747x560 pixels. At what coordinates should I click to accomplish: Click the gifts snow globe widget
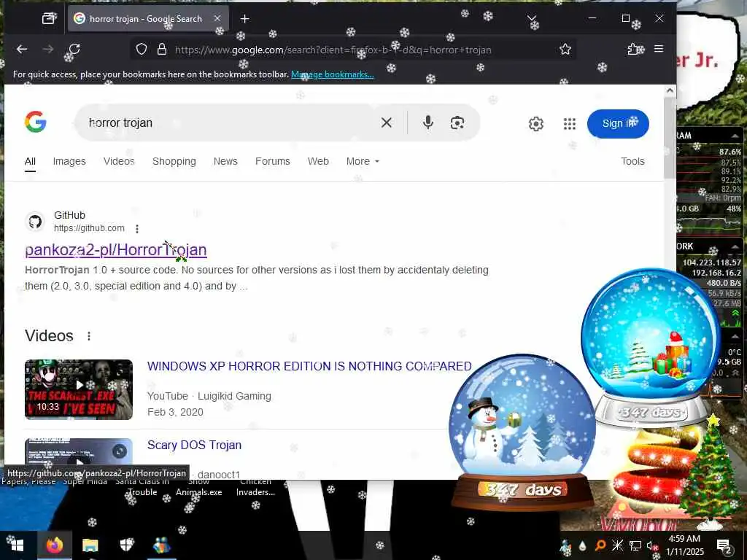click(651, 348)
